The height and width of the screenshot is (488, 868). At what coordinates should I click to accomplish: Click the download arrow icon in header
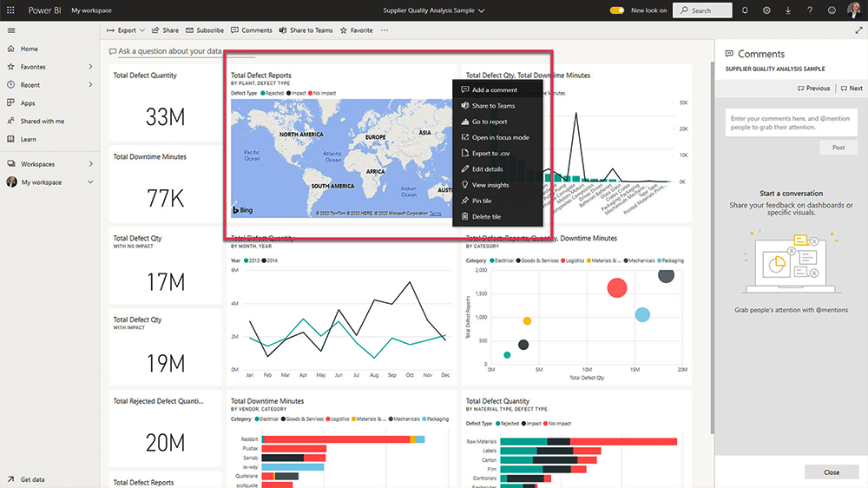click(x=787, y=10)
